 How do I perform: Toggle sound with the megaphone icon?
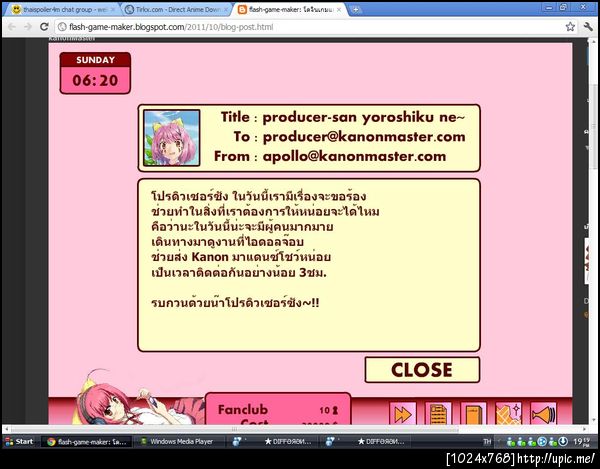[x=543, y=414]
